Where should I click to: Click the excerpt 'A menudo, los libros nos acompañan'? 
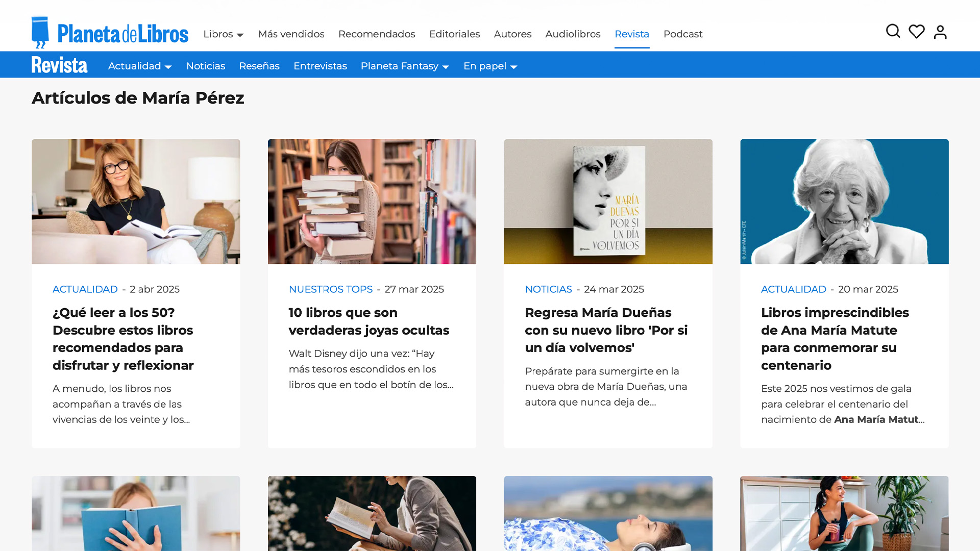[121, 404]
